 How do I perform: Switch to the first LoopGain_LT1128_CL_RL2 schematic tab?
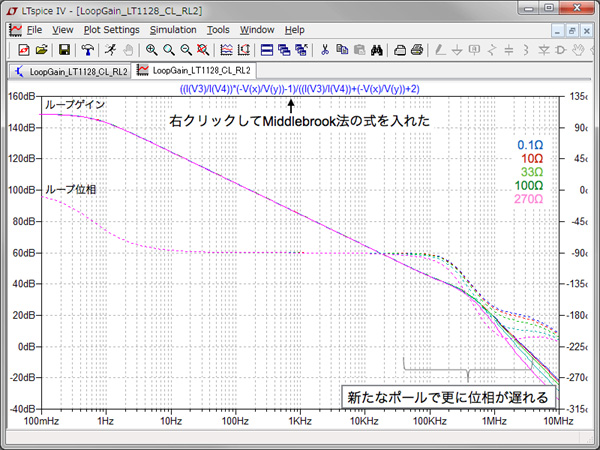pyautogui.click(x=70, y=71)
